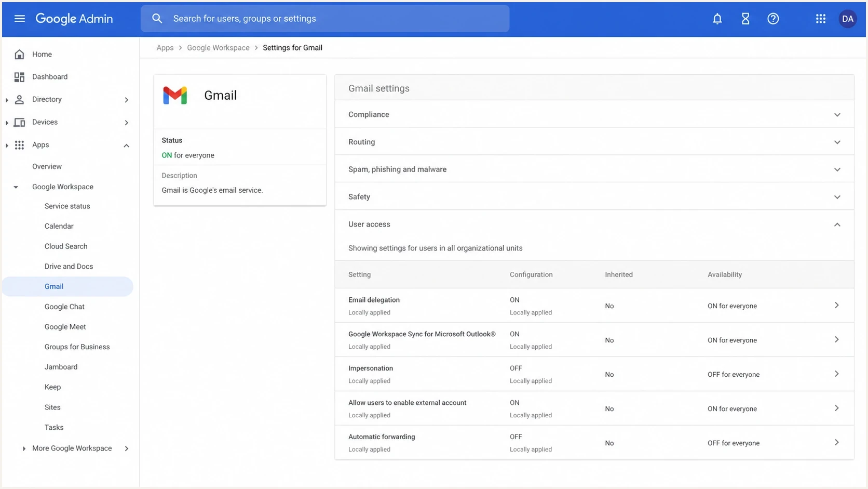Click the Devices icon in sidebar

pos(19,122)
